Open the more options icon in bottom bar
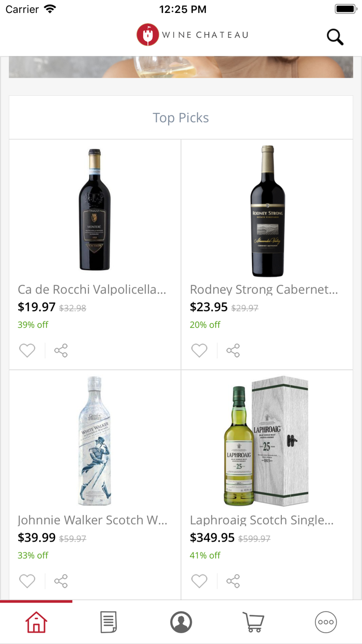This screenshot has height=644, width=362. point(325,623)
